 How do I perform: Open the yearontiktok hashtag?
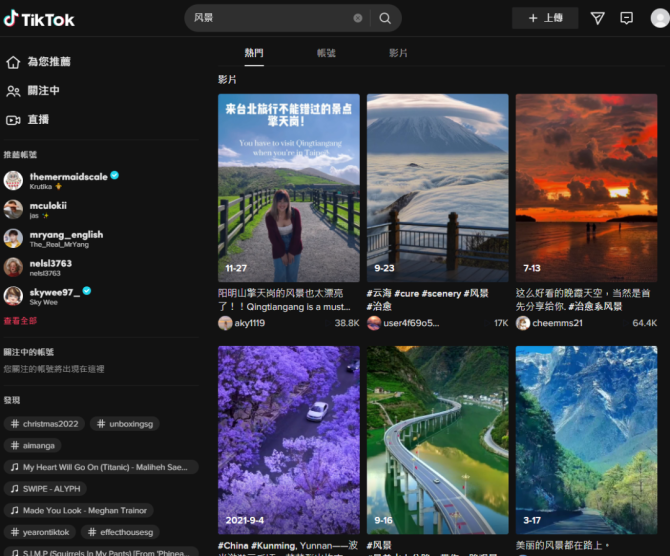40,532
